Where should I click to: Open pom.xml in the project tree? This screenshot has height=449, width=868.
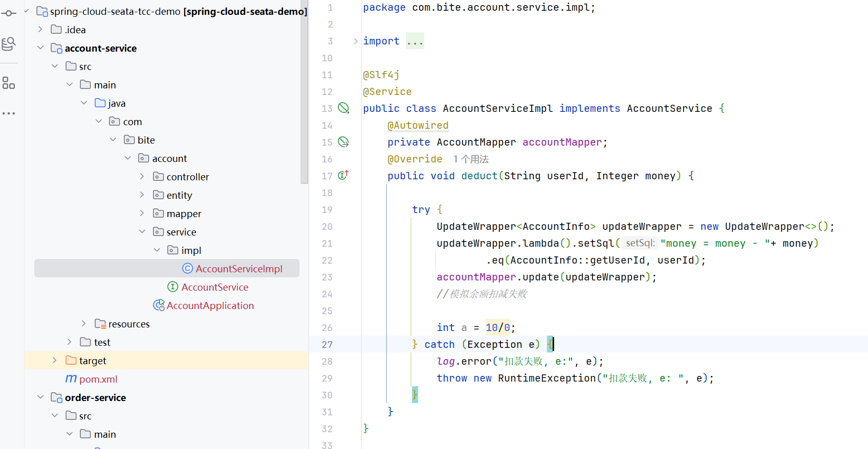98,379
